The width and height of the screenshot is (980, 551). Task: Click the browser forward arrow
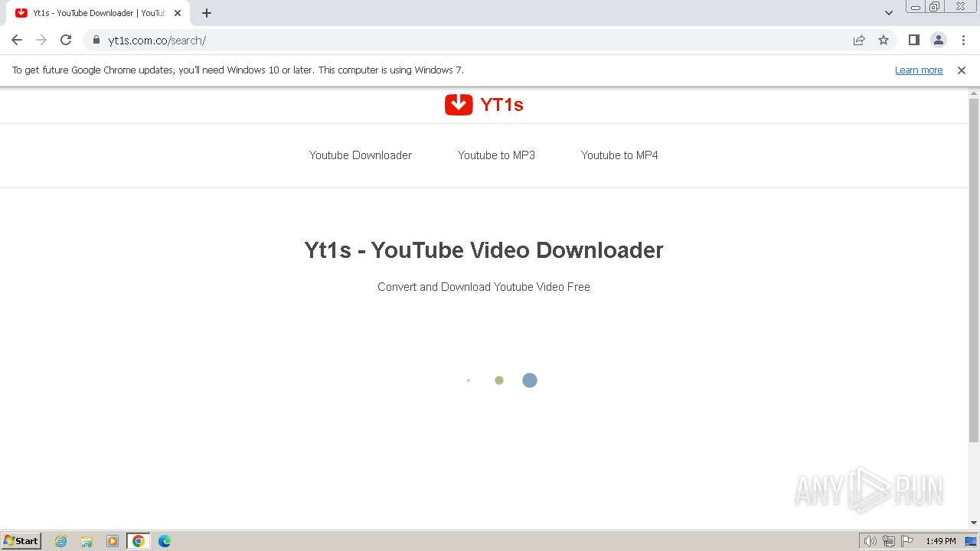tap(41, 40)
